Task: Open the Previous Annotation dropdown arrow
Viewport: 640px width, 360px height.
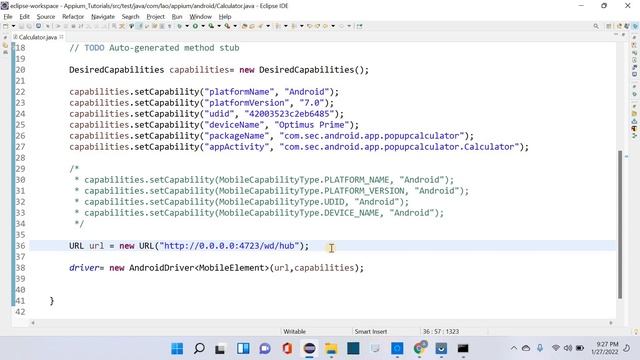Action: click(302, 26)
